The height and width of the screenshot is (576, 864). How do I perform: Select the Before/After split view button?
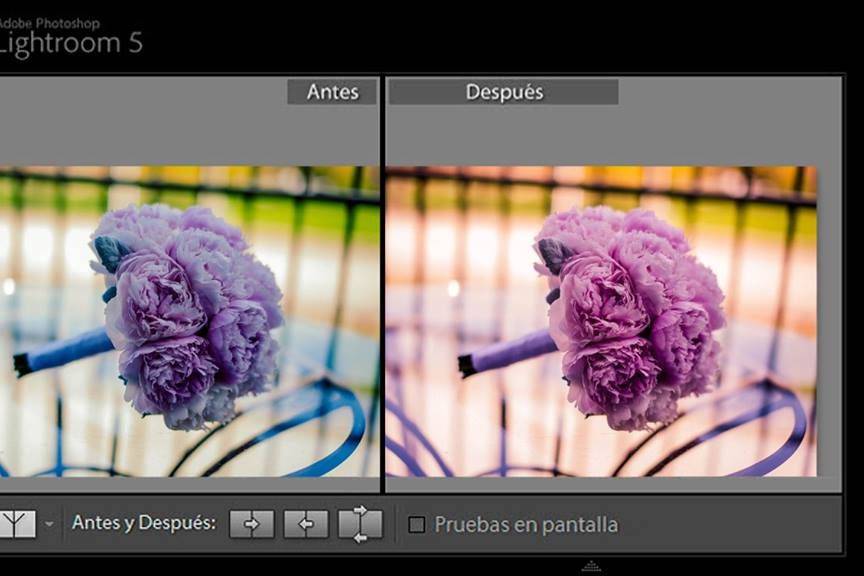[x=17, y=524]
